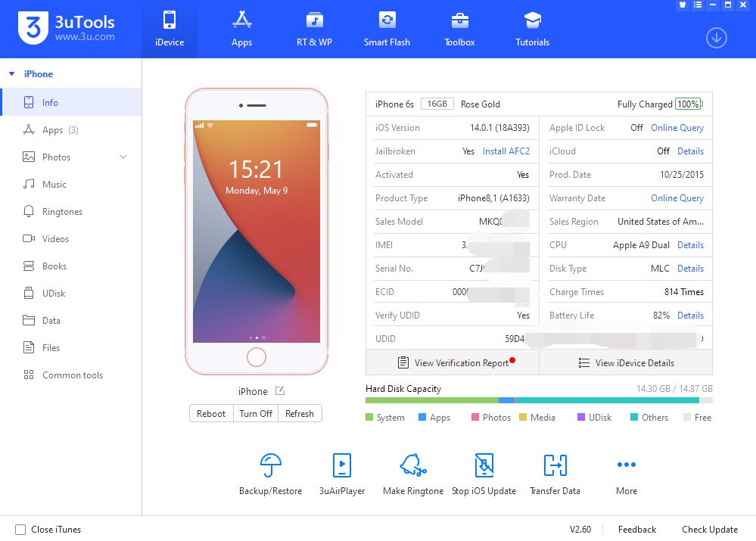Open the Toolbox briefcase icon
This screenshot has width=756, height=541.
[459, 20]
